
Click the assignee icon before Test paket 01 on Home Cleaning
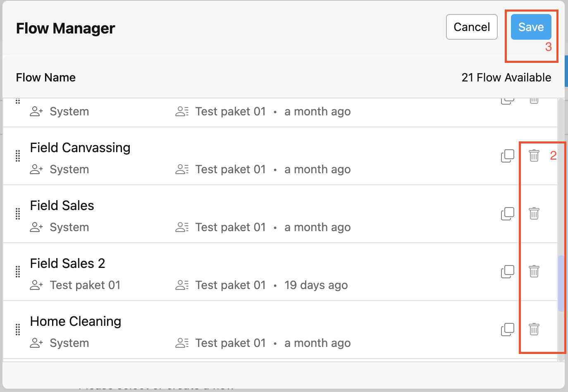[x=182, y=343]
